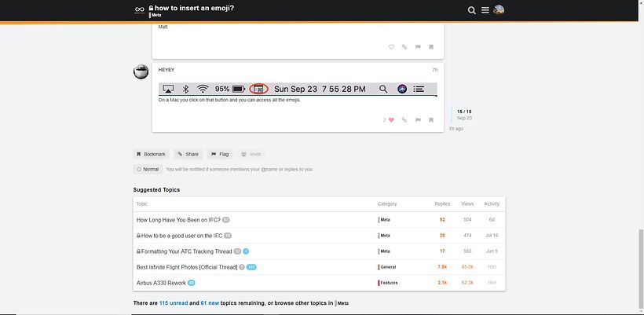Click the 7h timestamp on HEYEY's post
Image resolution: width=644 pixels, height=315 pixels.
(434, 70)
